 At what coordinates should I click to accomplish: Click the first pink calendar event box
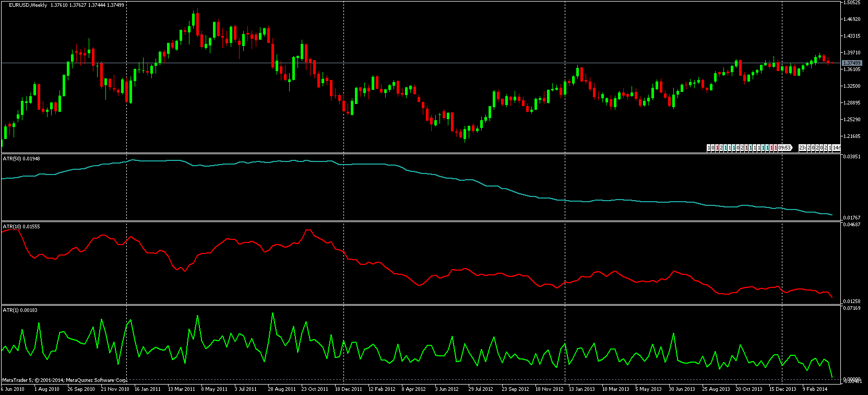pyautogui.click(x=717, y=148)
